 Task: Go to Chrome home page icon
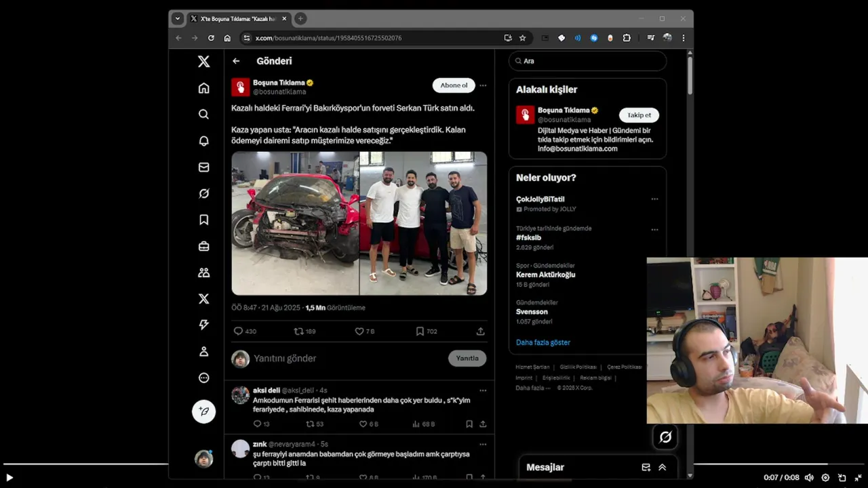[x=227, y=38]
